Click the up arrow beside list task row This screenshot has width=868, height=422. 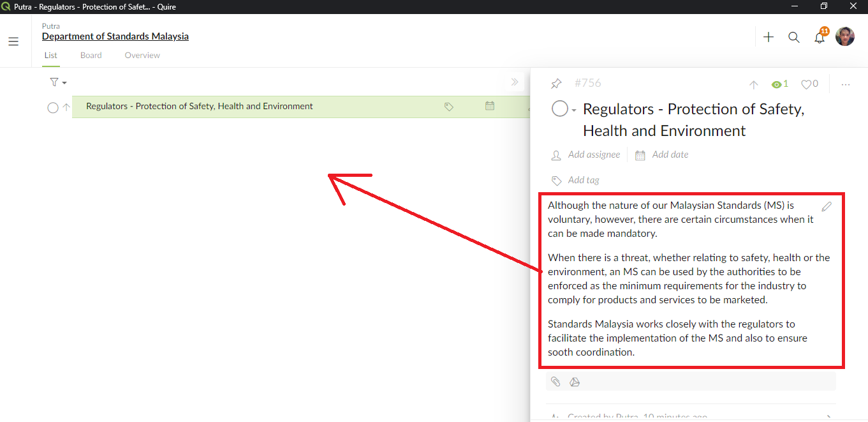[x=66, y=107]
